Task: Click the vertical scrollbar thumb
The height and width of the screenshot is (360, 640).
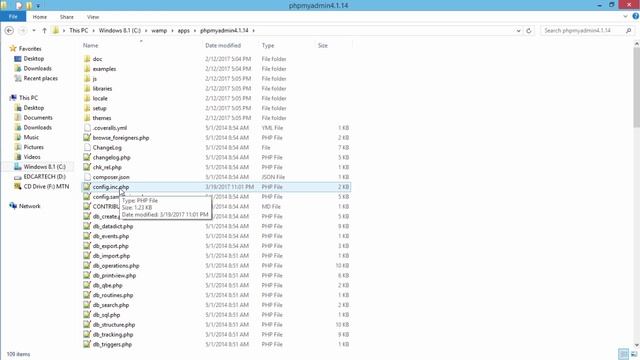Action: click(x=637, y=87)
